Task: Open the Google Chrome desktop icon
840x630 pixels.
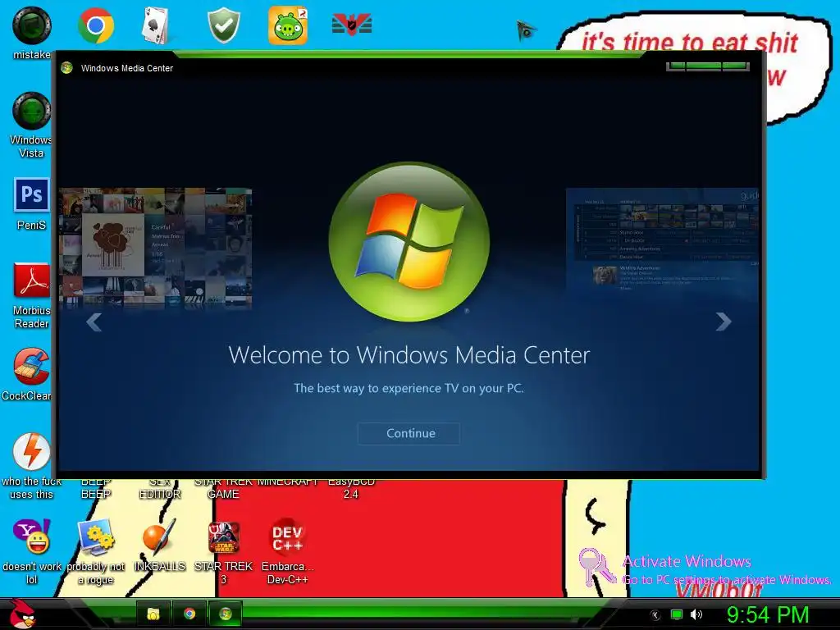Action: click(x=95, y=25)
